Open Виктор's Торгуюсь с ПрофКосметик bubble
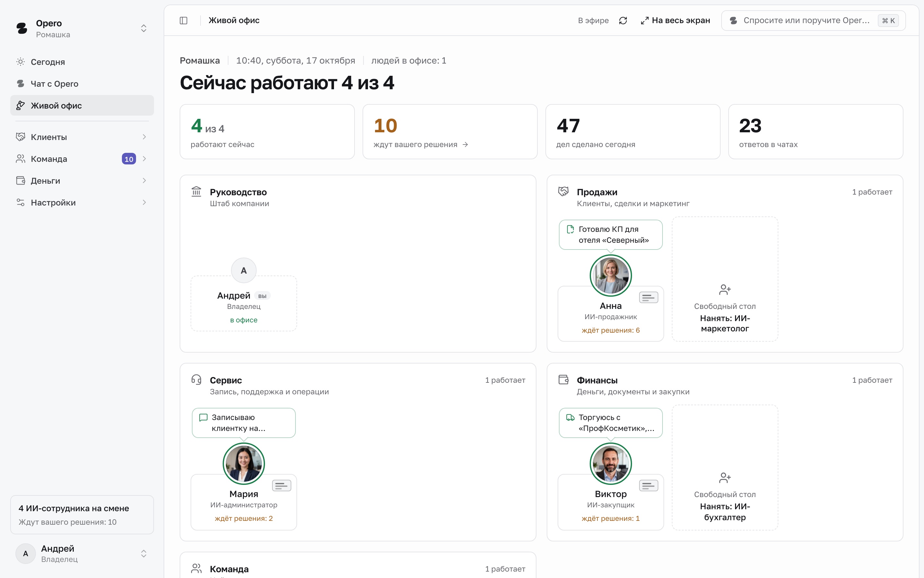Viewport: 924px width, 578px height. pos(611,423)
